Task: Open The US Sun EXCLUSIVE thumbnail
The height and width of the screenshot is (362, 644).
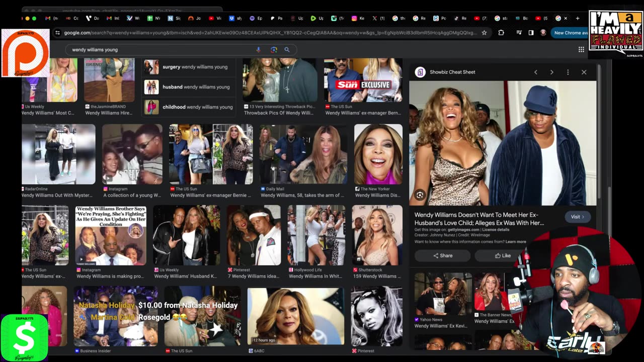Action: pos(363,80)
